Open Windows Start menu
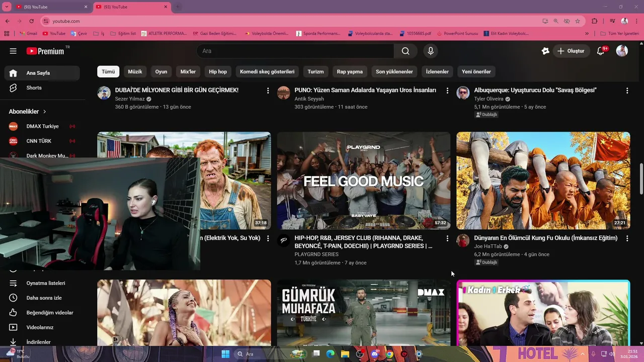This screenshot has width=644, height=362. coord(225,354)
